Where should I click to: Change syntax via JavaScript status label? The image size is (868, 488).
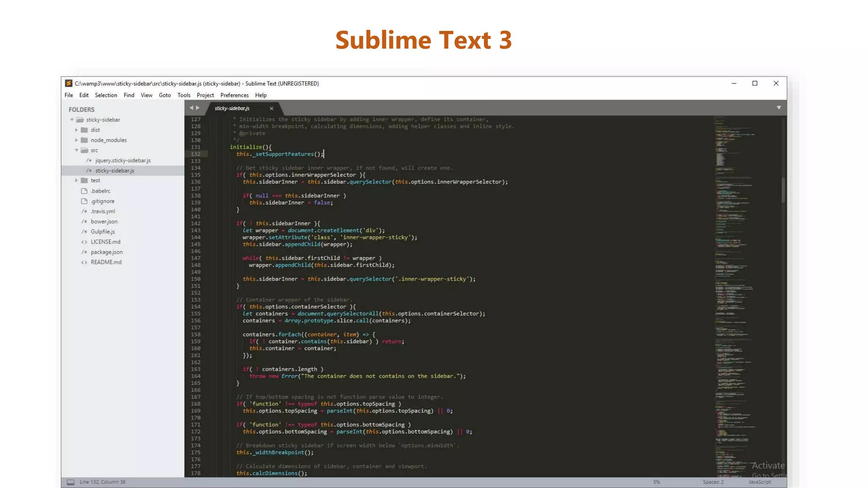[759, 482]
